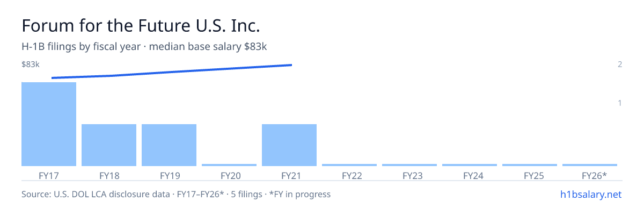Click the source DOL LCA footnote text
This screenshot has height=215, width=644.
tap(176, 194)
